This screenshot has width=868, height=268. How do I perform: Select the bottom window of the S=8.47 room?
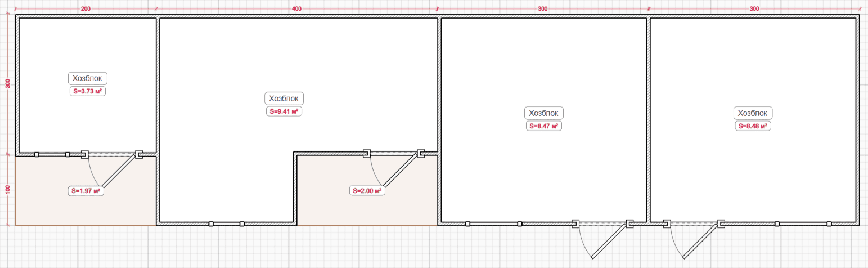click(493, 224)
